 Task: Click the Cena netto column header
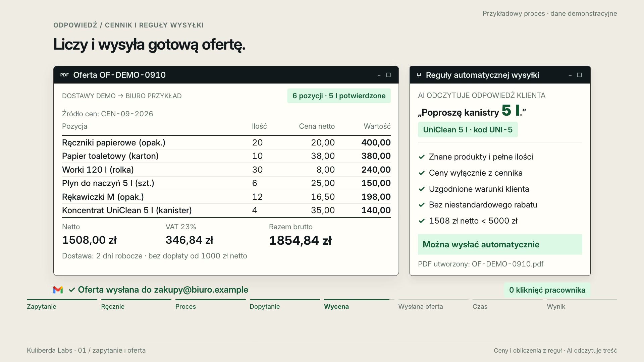(x=317, y=126)
